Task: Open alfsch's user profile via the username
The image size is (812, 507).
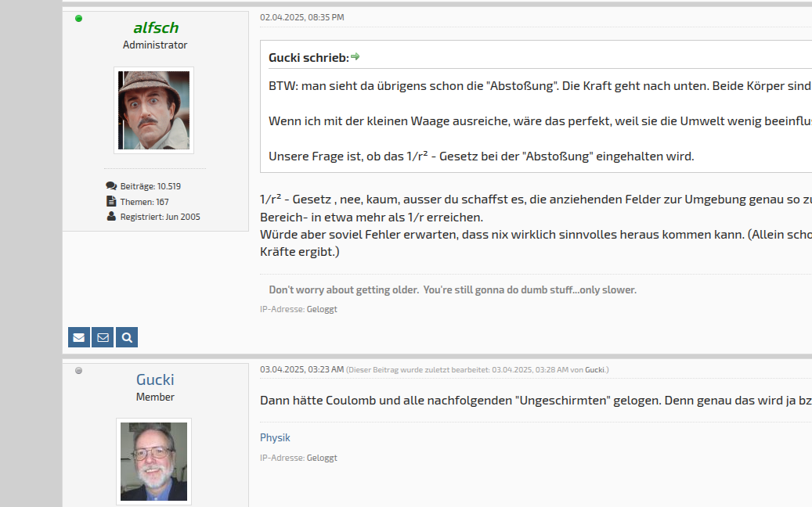Action: (155, 28)
